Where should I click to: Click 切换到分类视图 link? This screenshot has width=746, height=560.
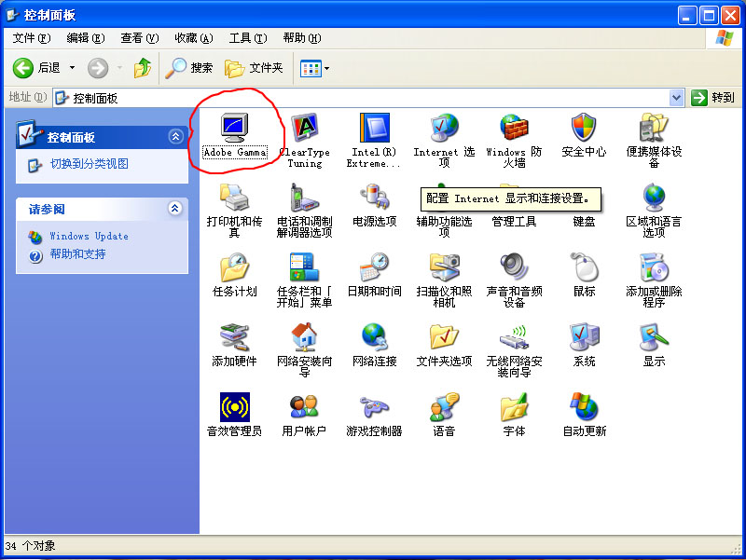89,164
